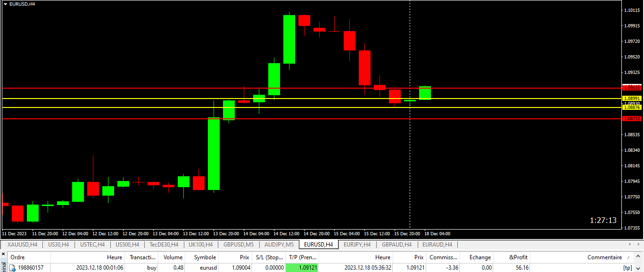This screenshot has width=644, height=272.
Task: Click the large green candle at 13 Dec 20:00
Action: pyautogui.click(x=214, y=153)
